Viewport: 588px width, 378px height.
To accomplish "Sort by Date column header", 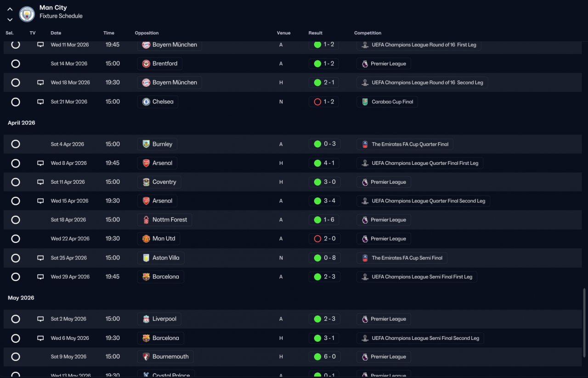I will 56,33.
